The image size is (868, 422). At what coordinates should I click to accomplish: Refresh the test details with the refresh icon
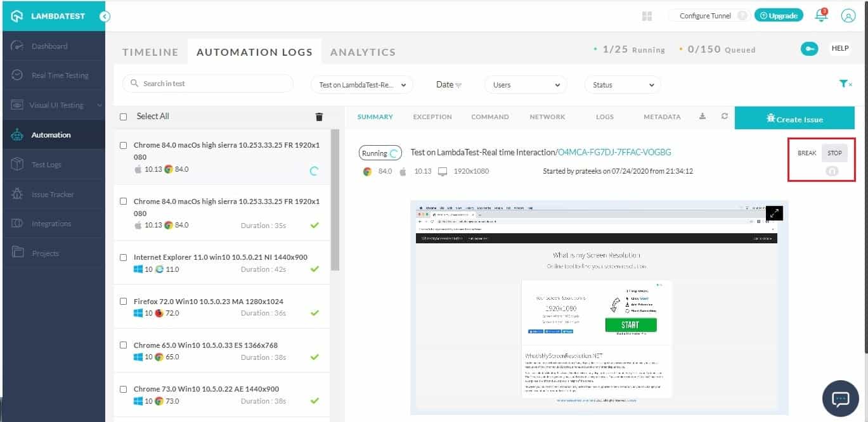[x=723, y=117]
